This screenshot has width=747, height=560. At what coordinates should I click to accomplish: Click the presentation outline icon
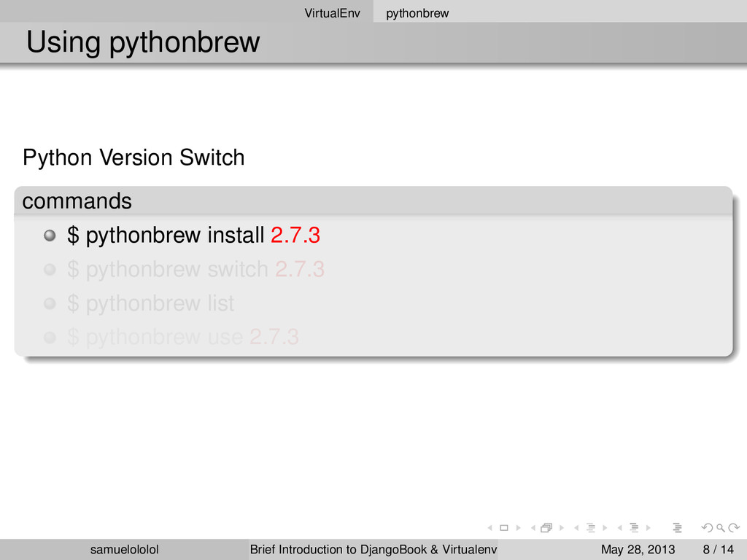coord(677,528)
